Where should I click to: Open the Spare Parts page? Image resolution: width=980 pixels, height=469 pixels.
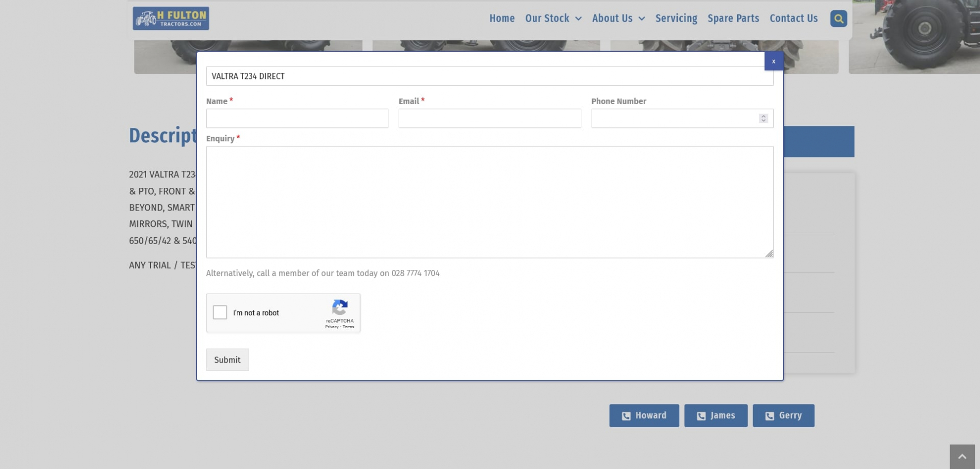coord(733,19)
